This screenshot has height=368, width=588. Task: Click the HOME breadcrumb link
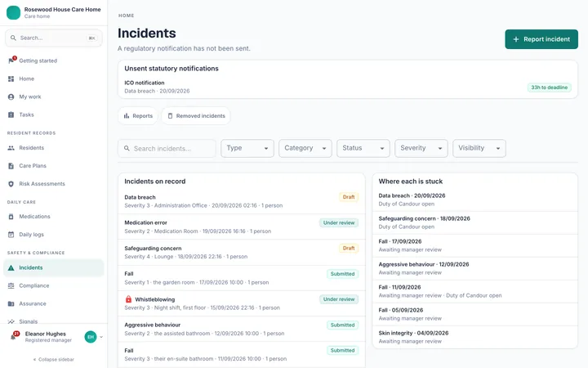tap(126, 16)
